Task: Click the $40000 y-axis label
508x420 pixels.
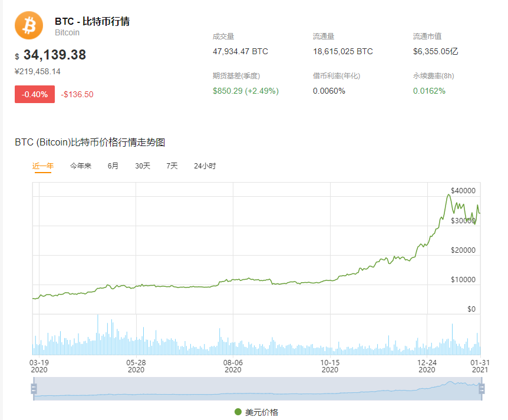Action: point(463,191)
